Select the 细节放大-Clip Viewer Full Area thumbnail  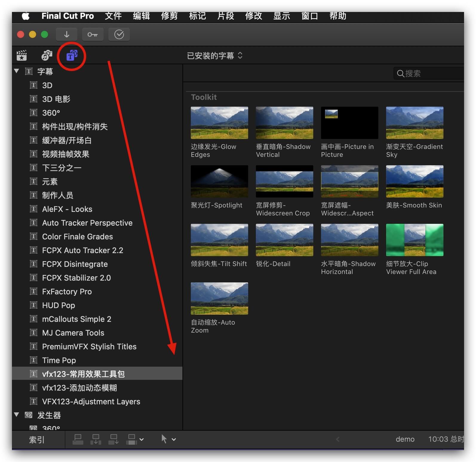pos(415,240)
